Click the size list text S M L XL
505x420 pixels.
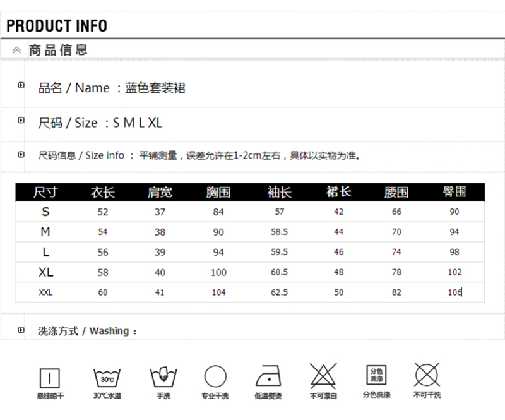click(138, 123)
